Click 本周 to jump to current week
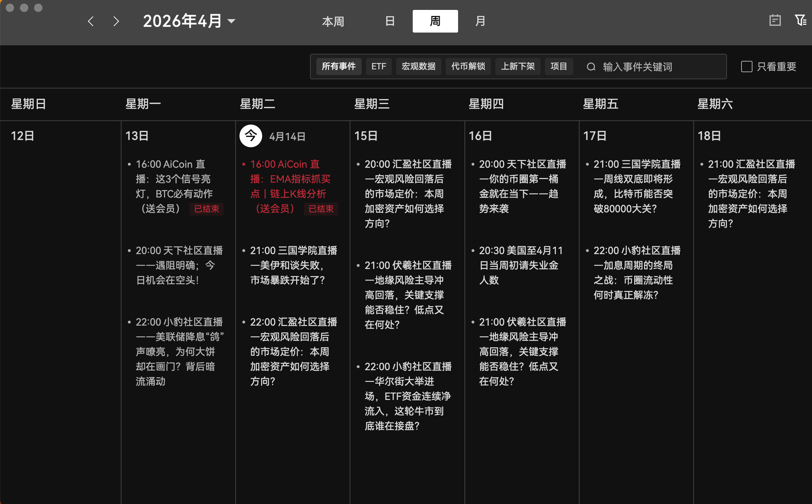 333,21
